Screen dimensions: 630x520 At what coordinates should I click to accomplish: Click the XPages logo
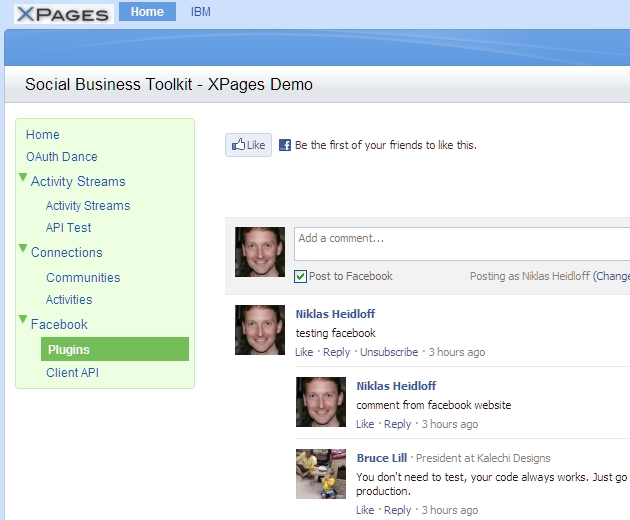click(x=64, y=14)
